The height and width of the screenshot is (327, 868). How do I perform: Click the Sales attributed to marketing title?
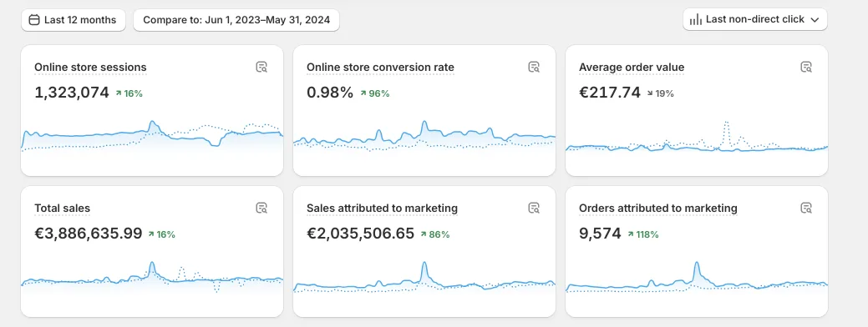coord(382,209)
